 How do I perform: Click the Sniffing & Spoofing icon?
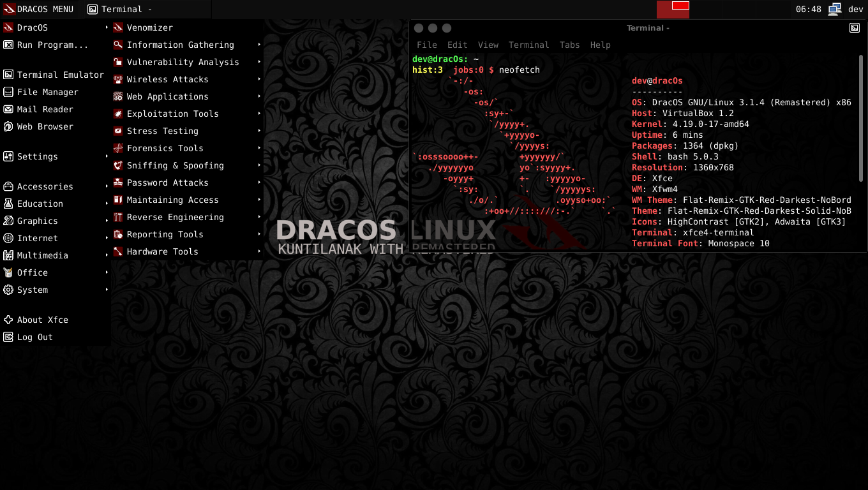click(x=118, y=165)
